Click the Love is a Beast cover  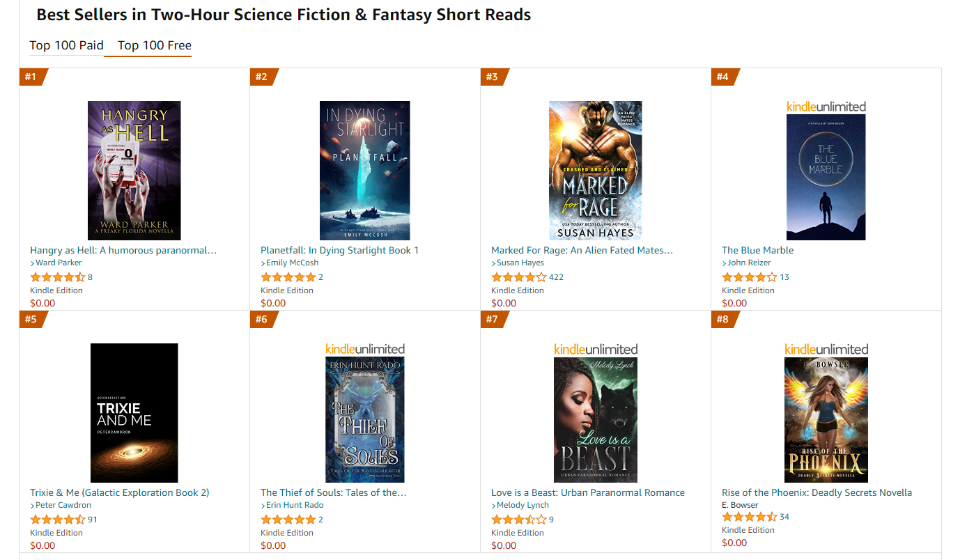(x=595, y=419)
